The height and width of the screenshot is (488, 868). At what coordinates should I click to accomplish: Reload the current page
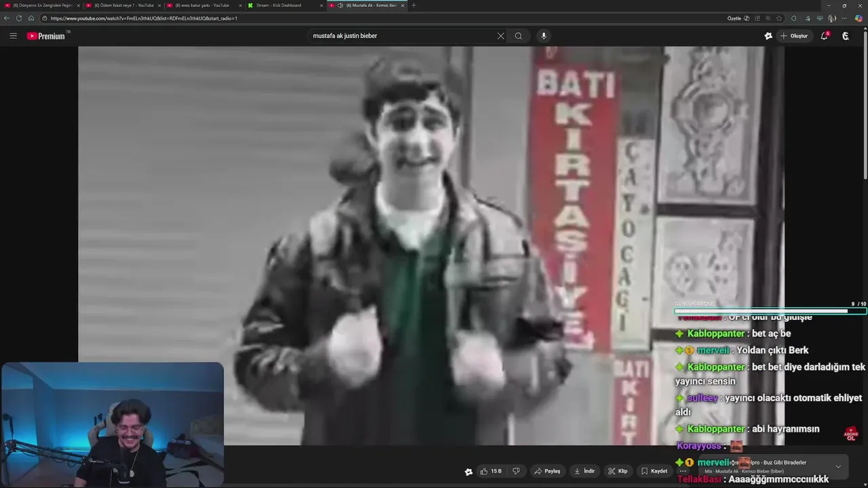tap(19, 18)
